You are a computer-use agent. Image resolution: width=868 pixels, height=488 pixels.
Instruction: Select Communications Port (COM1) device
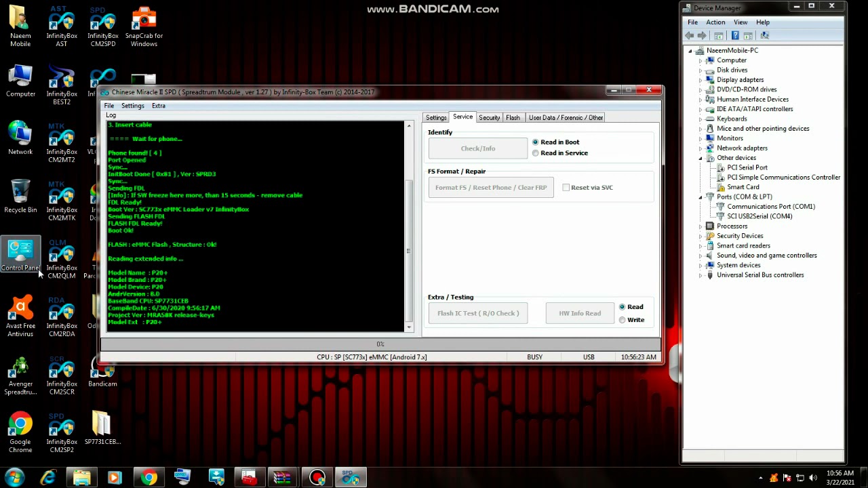tap(771, 207)
